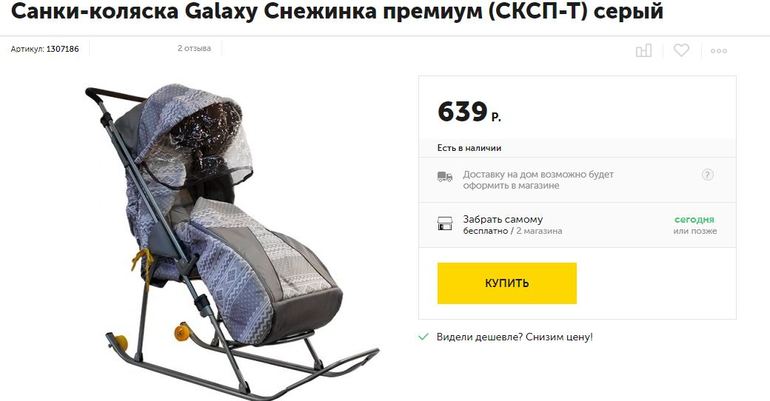Click the product title heading
The width and height of the screenshot is (770, 401).
coord(337,11)
